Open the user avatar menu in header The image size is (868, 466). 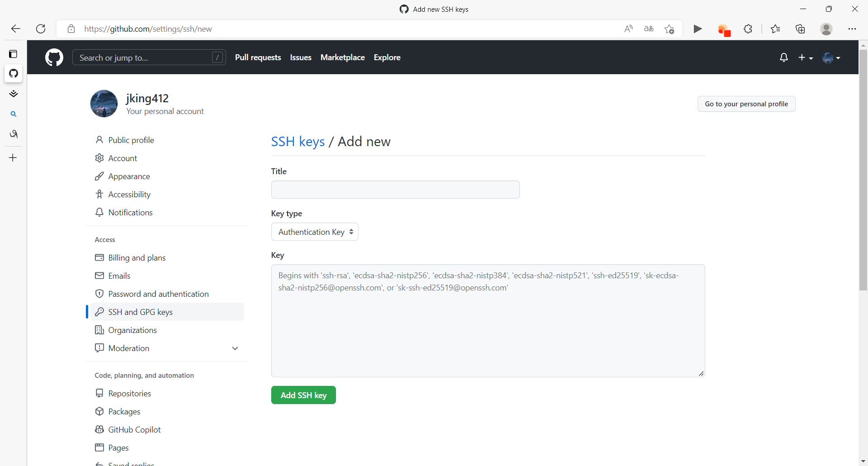tap(831, 57)
